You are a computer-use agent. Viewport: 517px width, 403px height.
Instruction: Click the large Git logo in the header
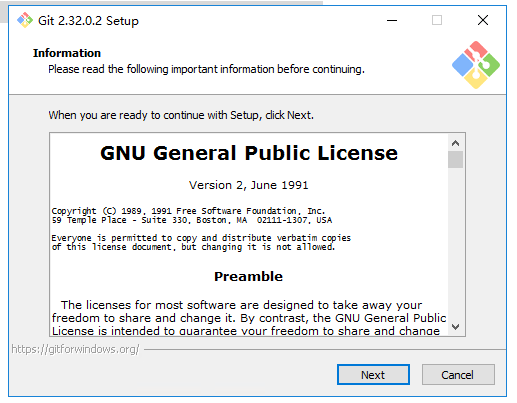click(476, 65)
